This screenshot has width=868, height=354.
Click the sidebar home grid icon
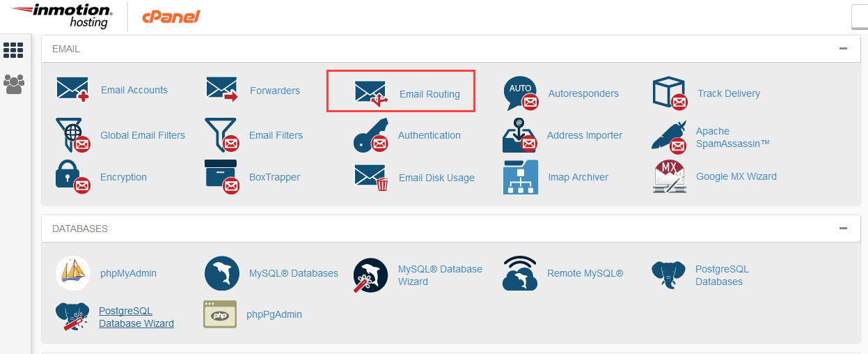point(13,49)
